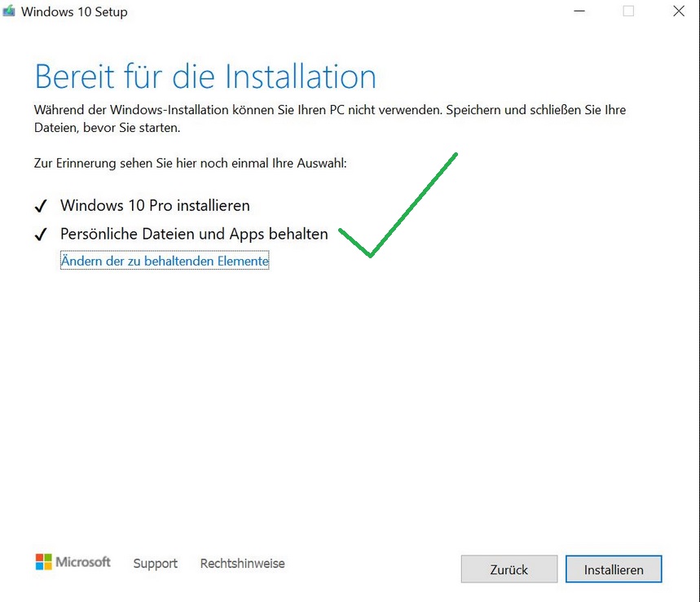Close the Windows 10 Setup window
Image resolution: width=700 pixels, height=602 pixels.
click(x=679, y=11)
